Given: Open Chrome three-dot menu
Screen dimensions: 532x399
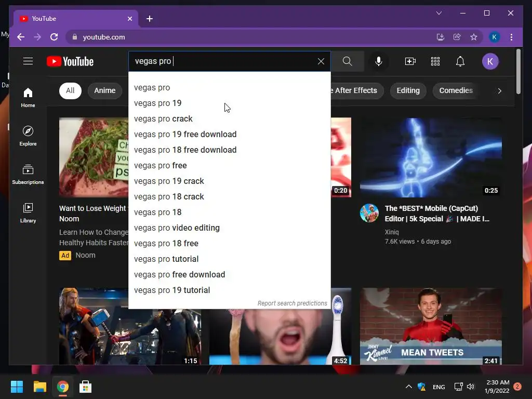Looking at the screenshot, I should [511, 37].
